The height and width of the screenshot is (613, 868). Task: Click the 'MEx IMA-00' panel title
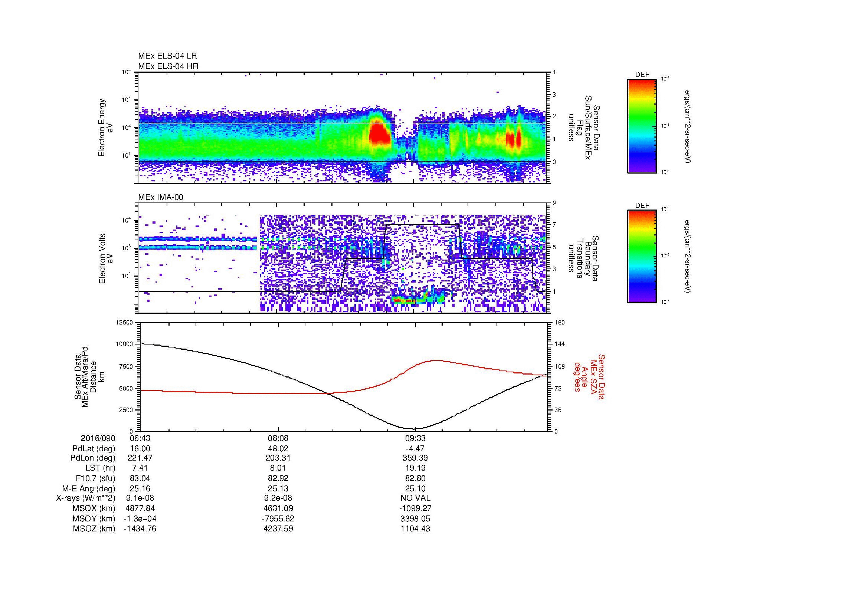[x=161, y=197]
